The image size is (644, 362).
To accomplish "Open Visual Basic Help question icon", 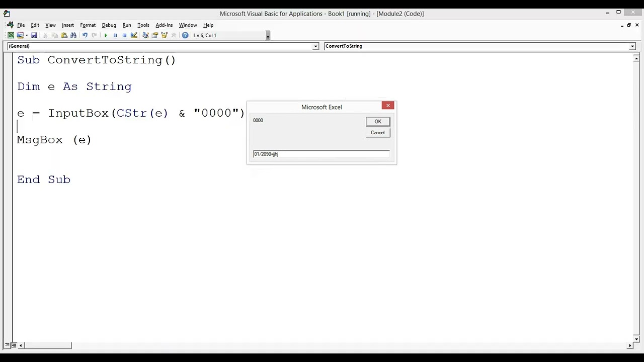I will click(185, 35).
